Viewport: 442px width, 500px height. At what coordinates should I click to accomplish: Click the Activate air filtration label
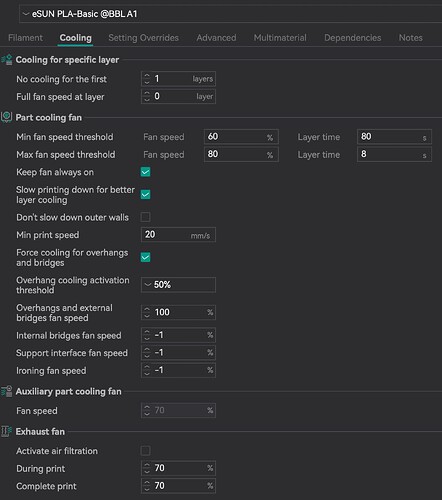57,451
